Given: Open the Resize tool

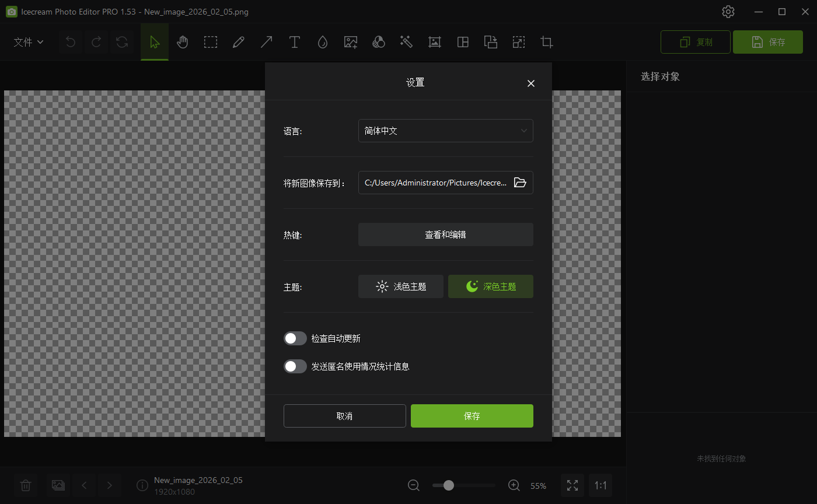Looking at the screenshot, I should [519, 41].
